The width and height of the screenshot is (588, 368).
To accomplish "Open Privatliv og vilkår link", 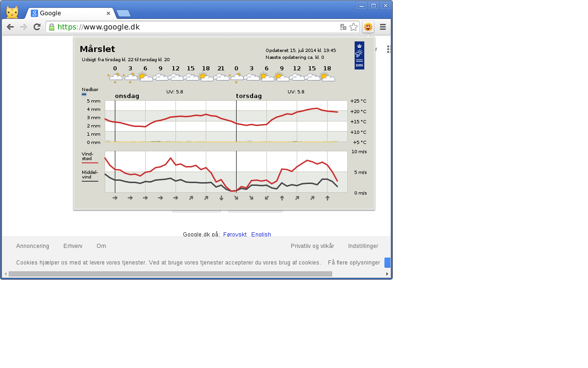I will pyautogui.click(x=312, y=246).
